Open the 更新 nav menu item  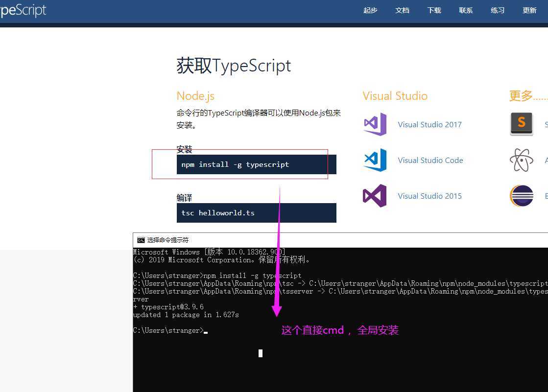tap(529, 10)
